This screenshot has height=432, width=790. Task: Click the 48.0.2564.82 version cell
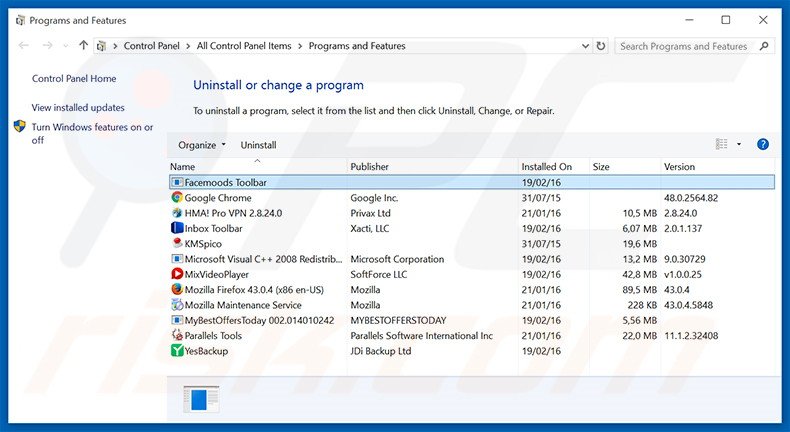(x=691, y=198)
